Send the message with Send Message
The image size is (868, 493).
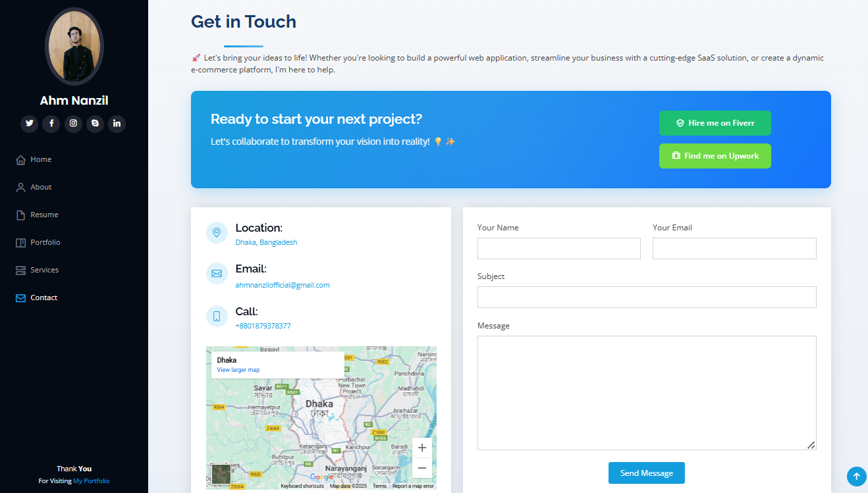646,473
